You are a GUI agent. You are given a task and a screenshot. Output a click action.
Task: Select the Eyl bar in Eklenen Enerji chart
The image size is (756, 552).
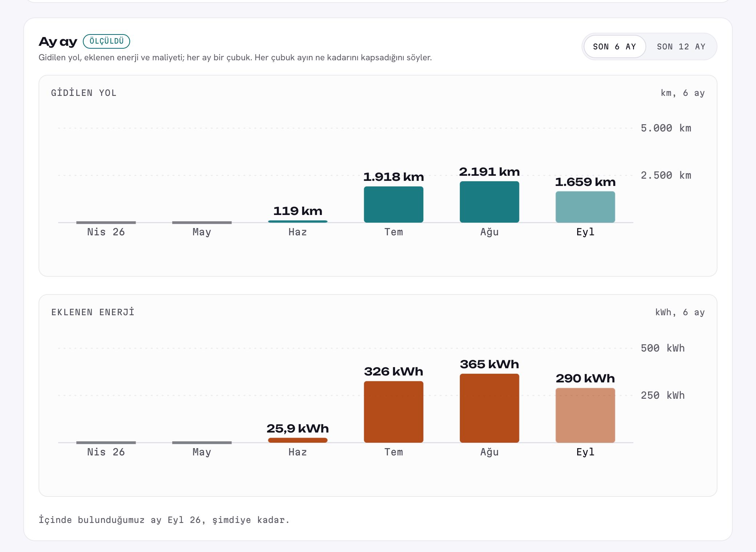585,415
